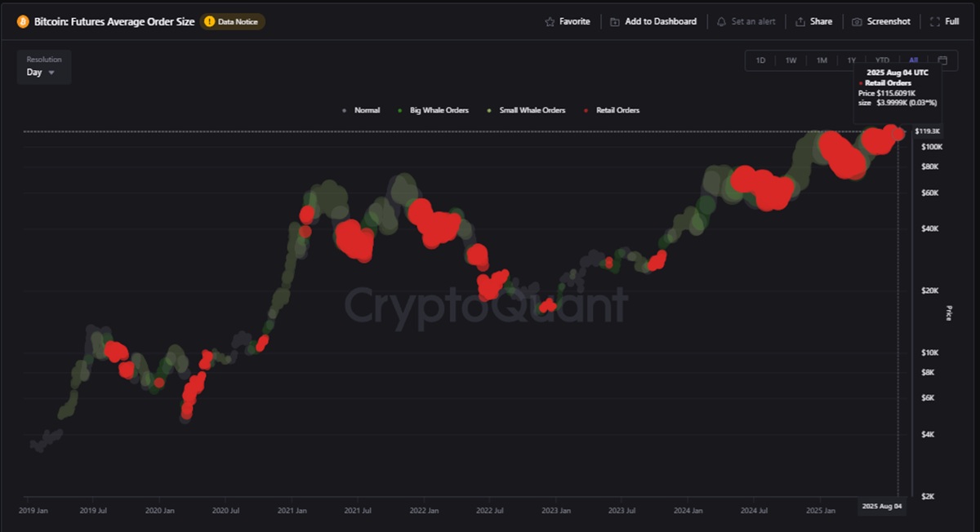The image size is (980, 532).
Task: Click the Favorite star icon
Action: (550, 21)
